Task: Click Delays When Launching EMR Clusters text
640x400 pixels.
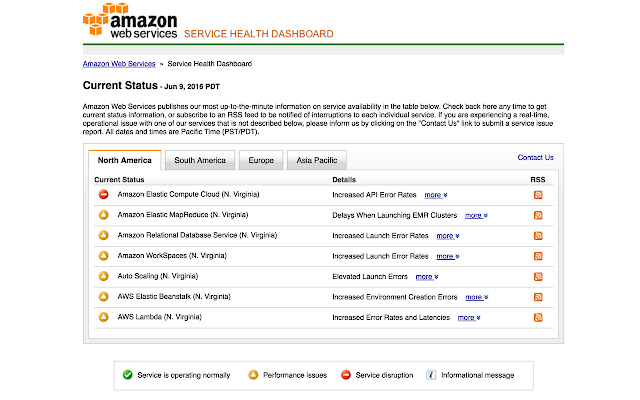Action: [x=395, y=215]
